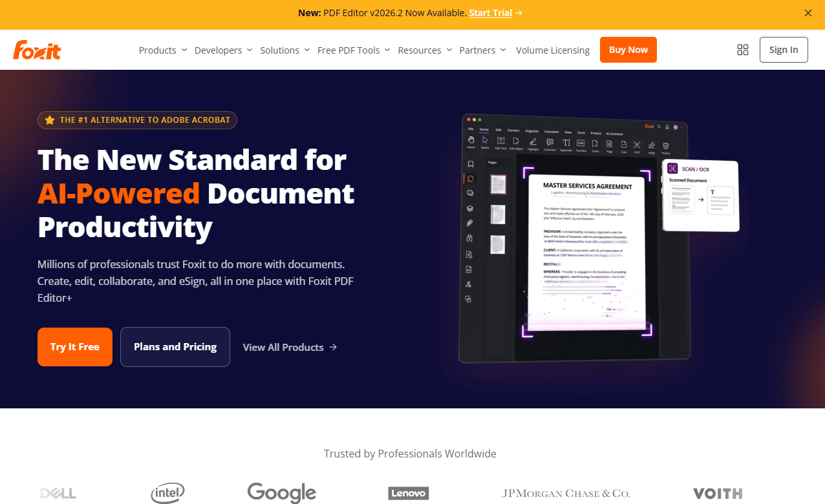Click the Foxit logo in the header

coord(37,50)
